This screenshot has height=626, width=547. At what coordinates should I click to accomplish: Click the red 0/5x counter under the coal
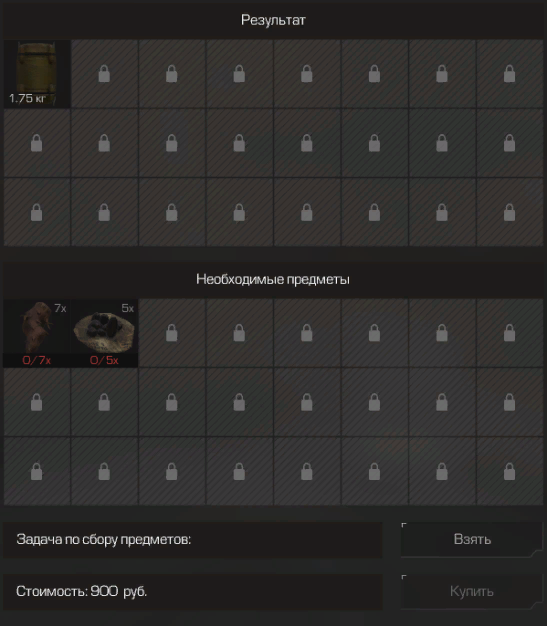pos(104,361)
